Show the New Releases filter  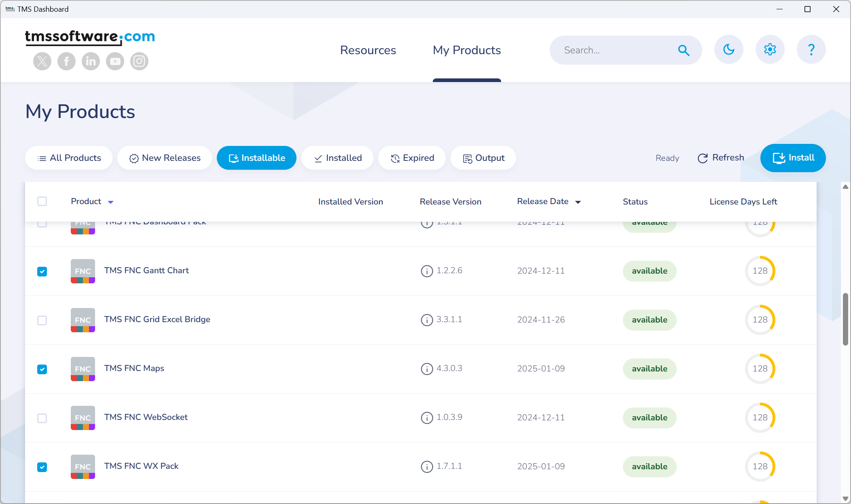[x=165, y=158]
